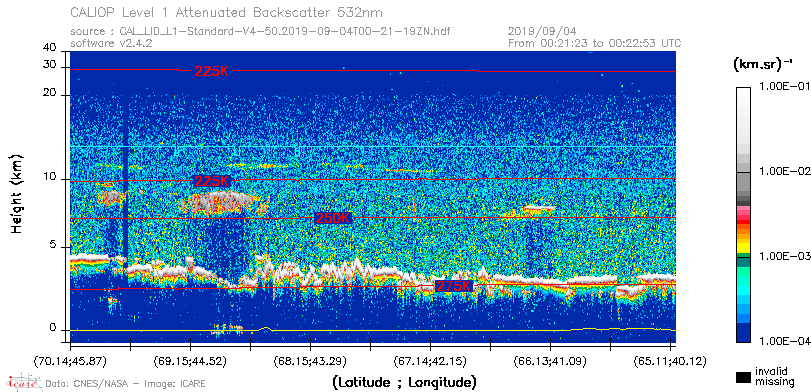Click the 225K label near 30 km

pos(211,71)
